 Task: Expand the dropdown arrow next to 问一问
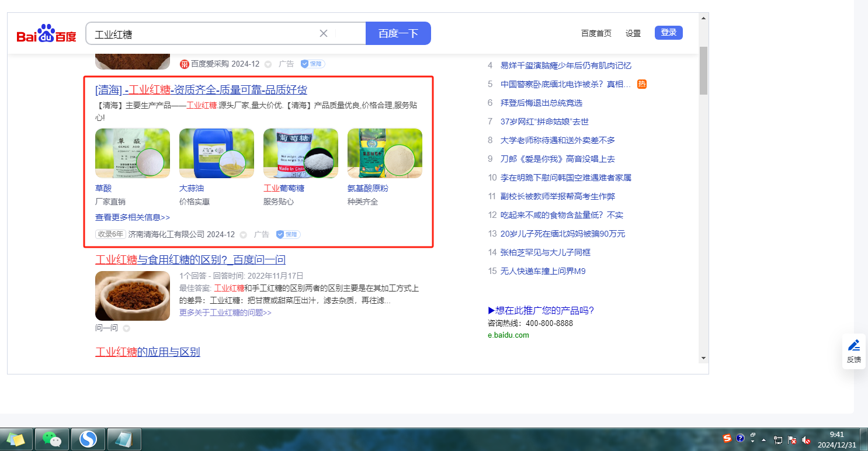126,328
